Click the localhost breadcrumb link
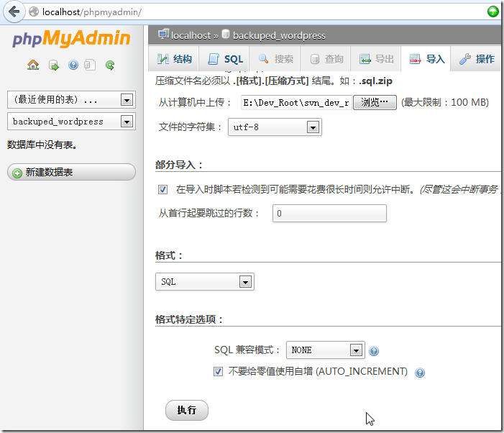Viewport: 504px width, 433px height. (x=191, y=35)
